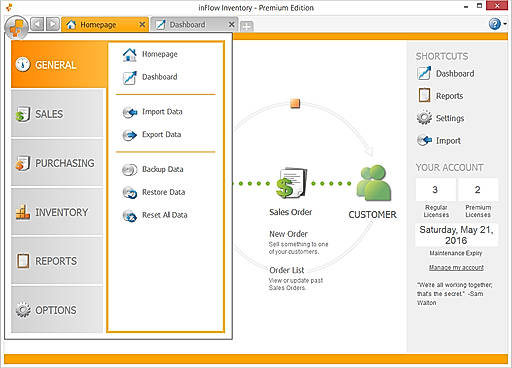Click the Sales Order dollar document icon
512x368 pixels.
pos(291,183)
